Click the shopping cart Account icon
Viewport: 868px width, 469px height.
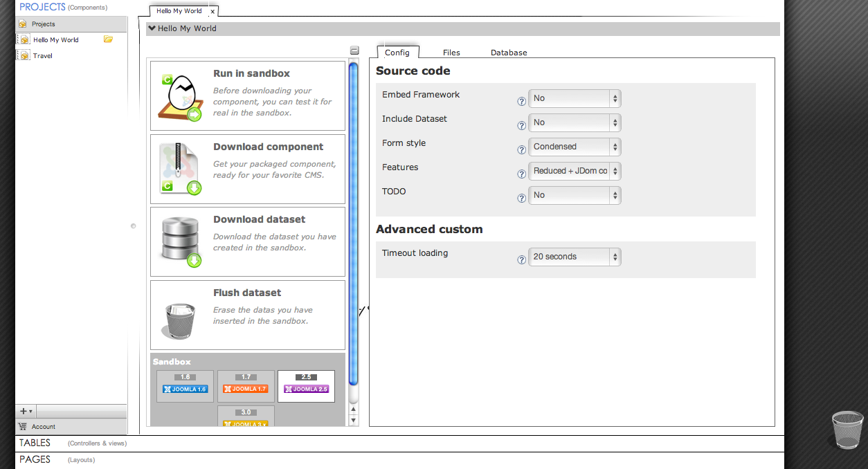click(x=23, y=427)
